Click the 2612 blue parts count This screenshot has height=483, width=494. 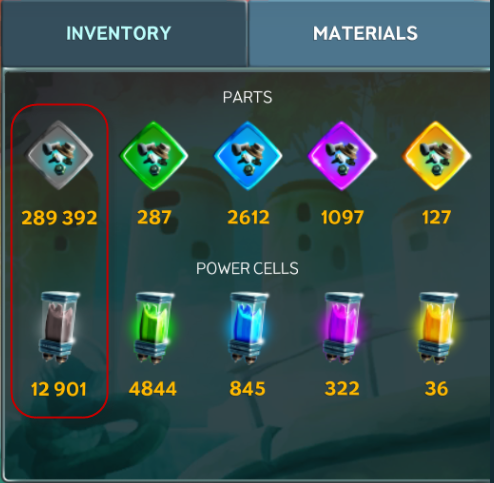tap(248, 217)
